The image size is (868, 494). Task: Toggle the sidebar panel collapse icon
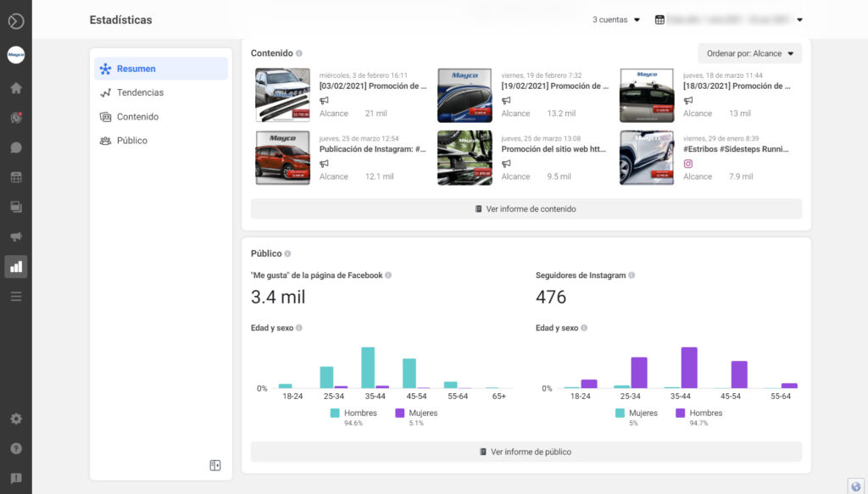(215, 465)
